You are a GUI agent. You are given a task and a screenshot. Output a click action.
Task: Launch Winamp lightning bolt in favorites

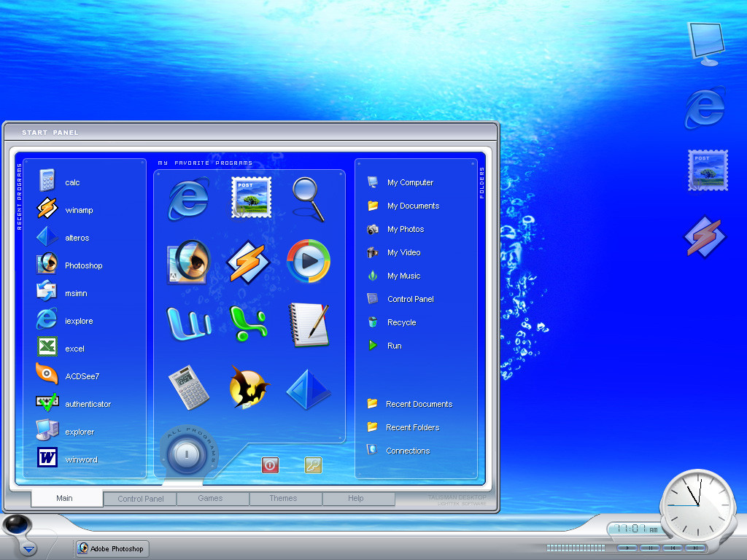tap(248, 262)
